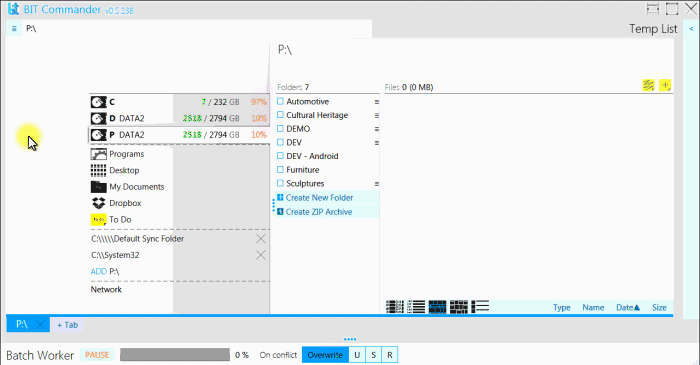The image size is (700, 365).
Task: Select the U conflict option
Action: [x=357, y=355]
